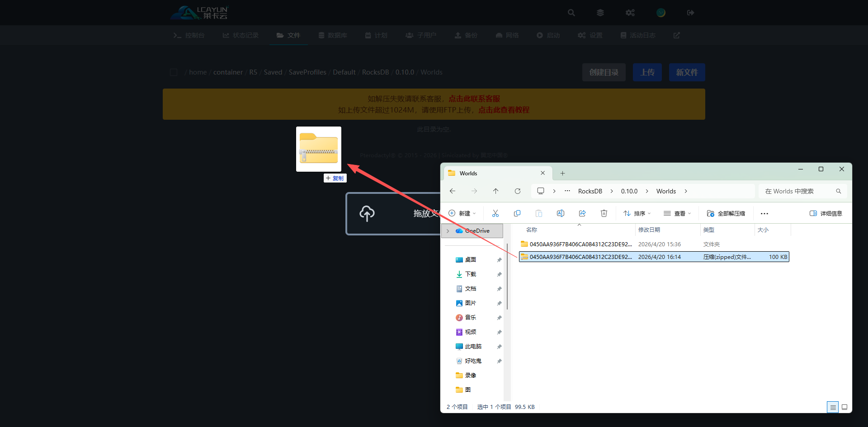This screenshot has width=868, height=427.
Task: Click the Copy icon in Explorer toolbar
Action: pos(517,213)
